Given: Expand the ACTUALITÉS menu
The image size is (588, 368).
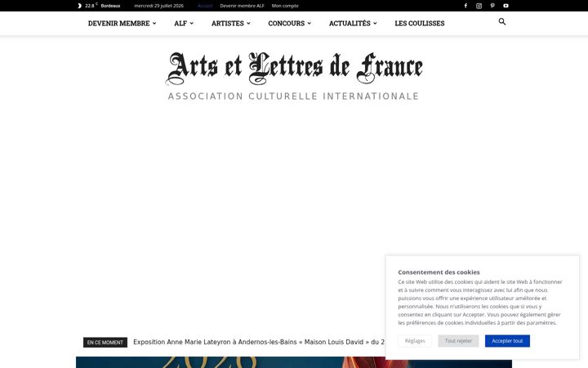Looking at the screenshot, I should click(353, 23).
